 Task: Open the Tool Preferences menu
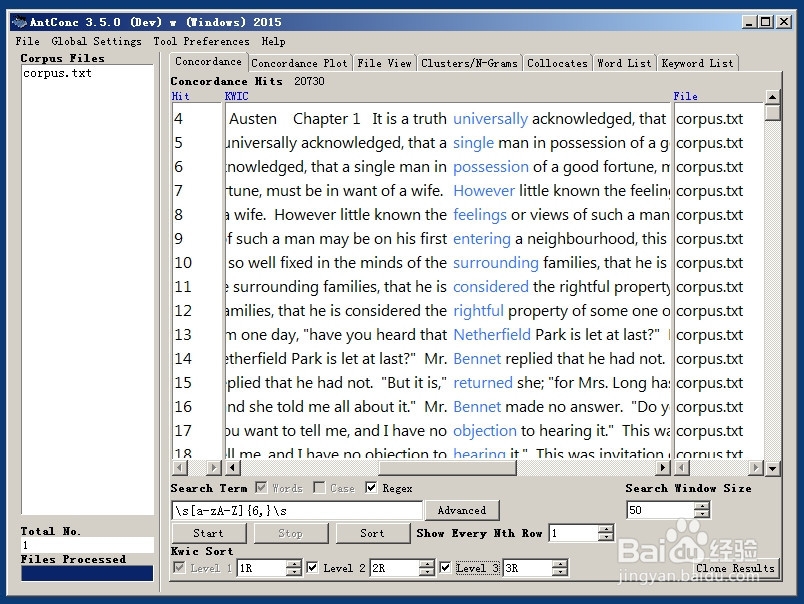coord(201,41)
